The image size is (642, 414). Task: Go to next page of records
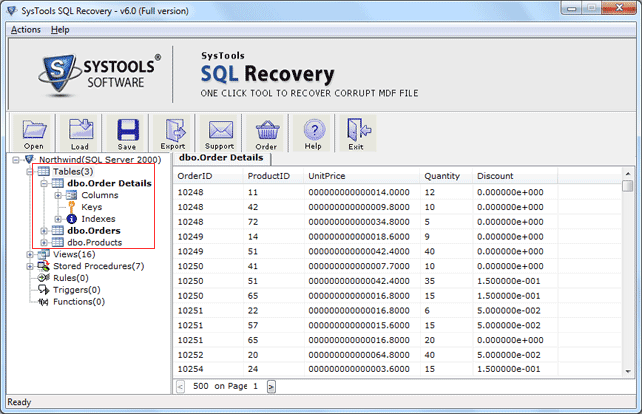(271, 386)
